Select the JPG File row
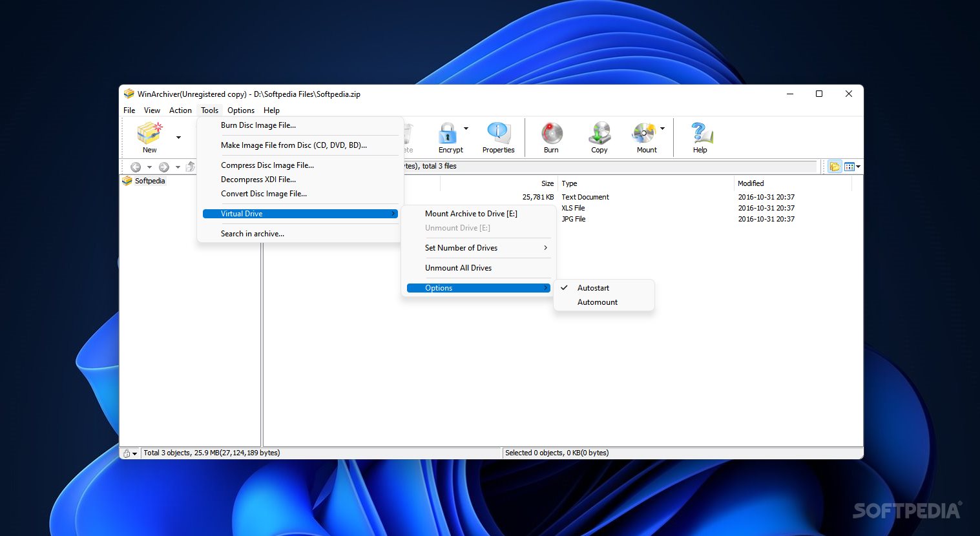The width and height of the screenshot is (980, 536). coord(573,219)
